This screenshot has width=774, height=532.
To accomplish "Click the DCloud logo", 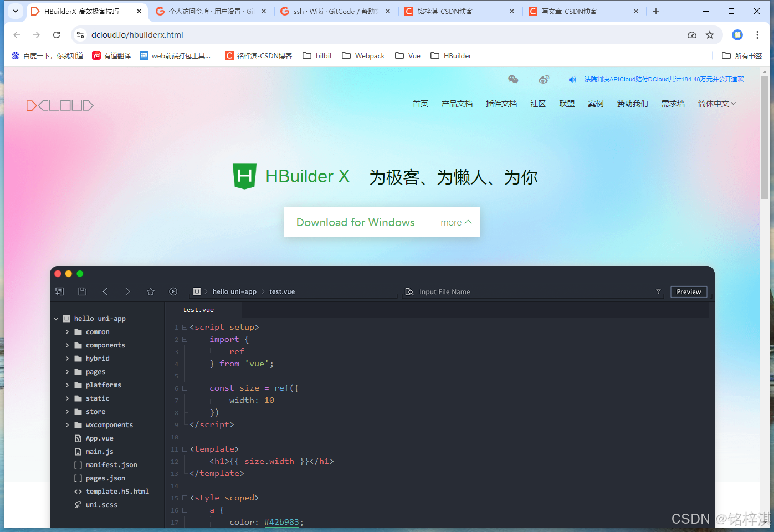I will pyautogui.click(x=60, y=105).
